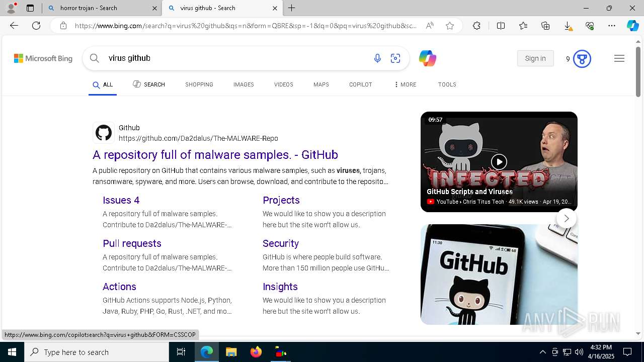The height and width of the screenshot is (362, 644).
Task: Open the Windows Start menu
Action: 12,352
